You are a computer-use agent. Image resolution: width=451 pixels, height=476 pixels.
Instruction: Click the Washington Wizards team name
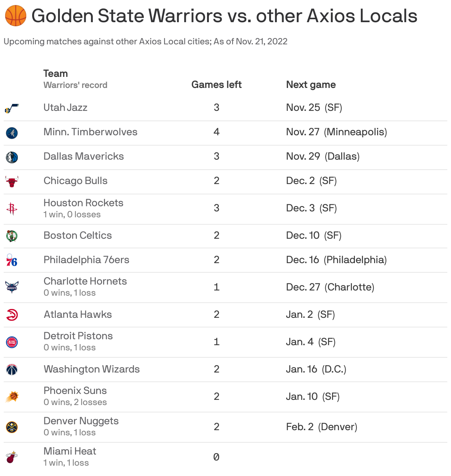click(x=92, y=369)
